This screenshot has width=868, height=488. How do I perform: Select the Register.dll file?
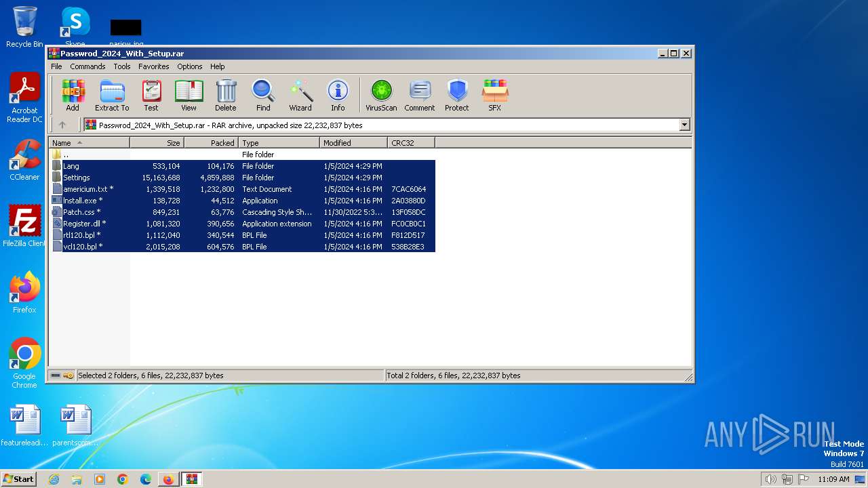[x=242, y=224]
